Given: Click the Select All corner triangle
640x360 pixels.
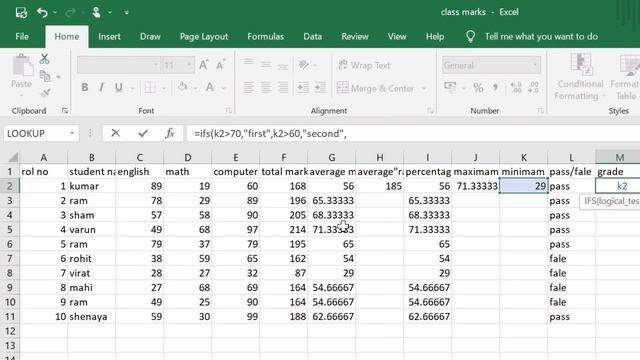Looking at the screenshot, I should (x=13, y=157).
